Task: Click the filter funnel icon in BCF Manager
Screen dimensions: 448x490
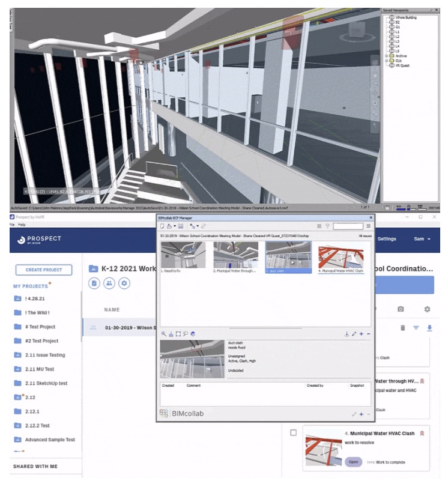Action: click(328, 226)
